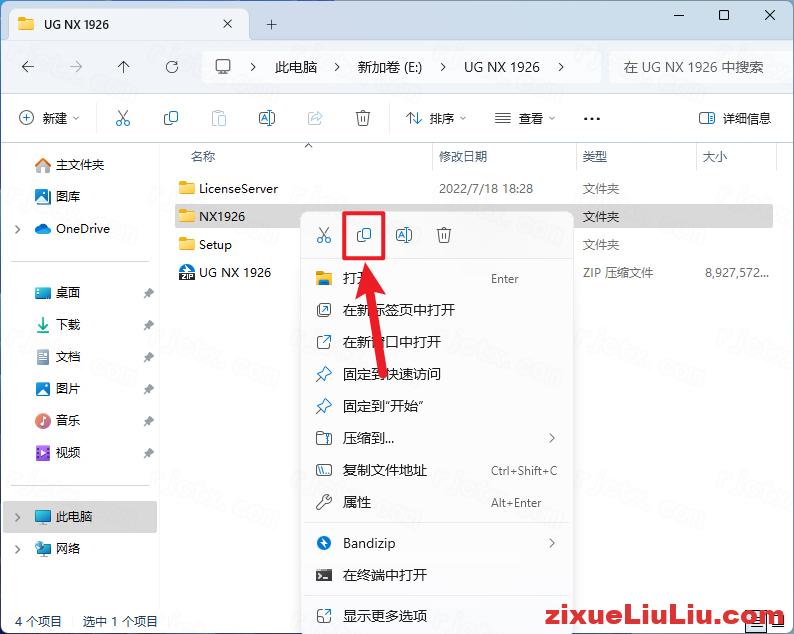The height and width of the screenshot is (634, 794).
Task: Select the Setup folder
Action: click(215, 245)
